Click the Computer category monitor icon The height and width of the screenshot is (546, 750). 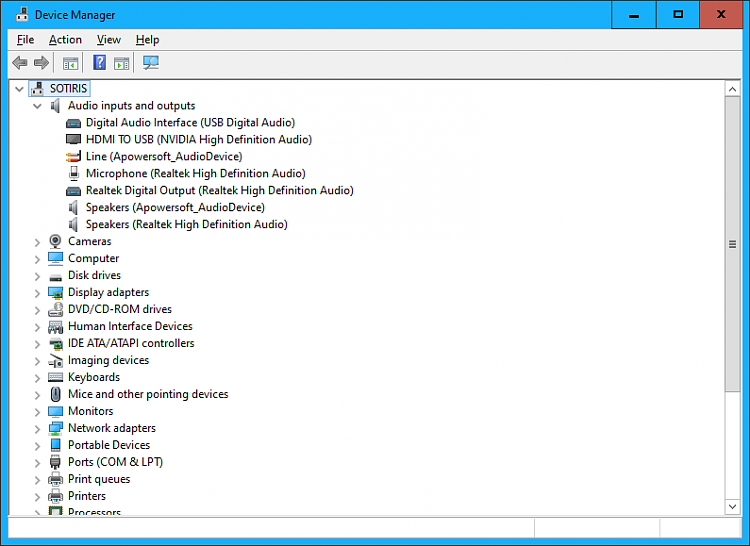click(55, 258)
